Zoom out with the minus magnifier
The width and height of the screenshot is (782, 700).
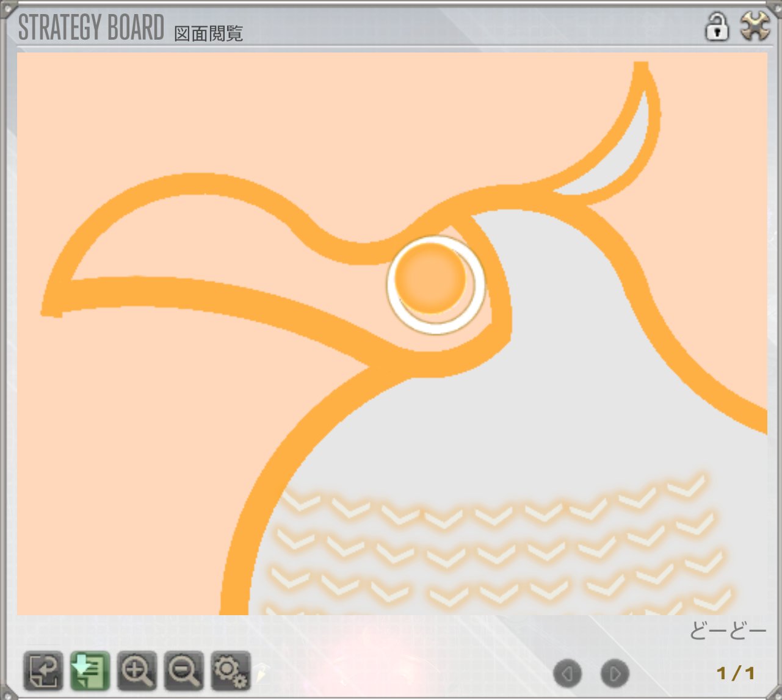click(184, 671)
